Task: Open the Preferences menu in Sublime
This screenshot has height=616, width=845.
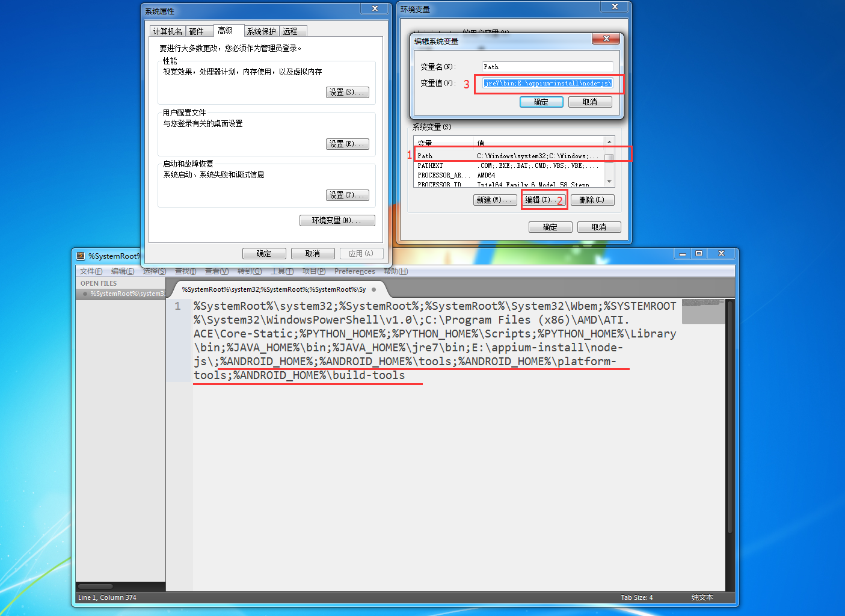Action: (x=355, y=271)
